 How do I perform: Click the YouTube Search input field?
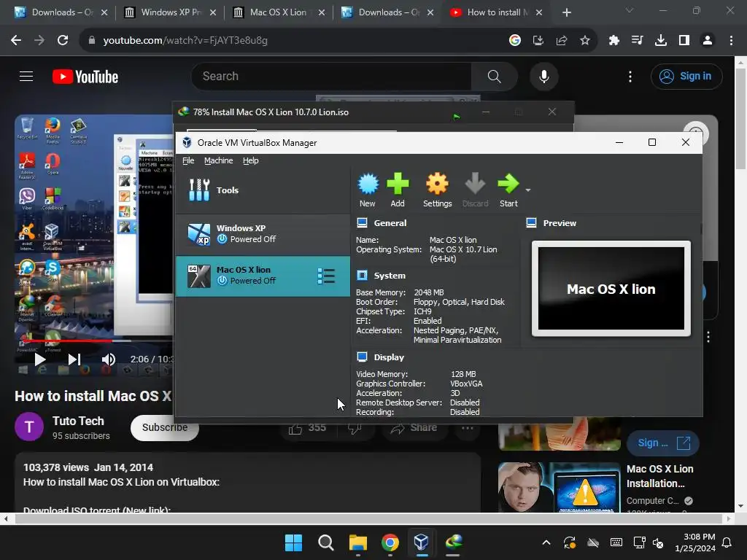(x=331, y=76)
